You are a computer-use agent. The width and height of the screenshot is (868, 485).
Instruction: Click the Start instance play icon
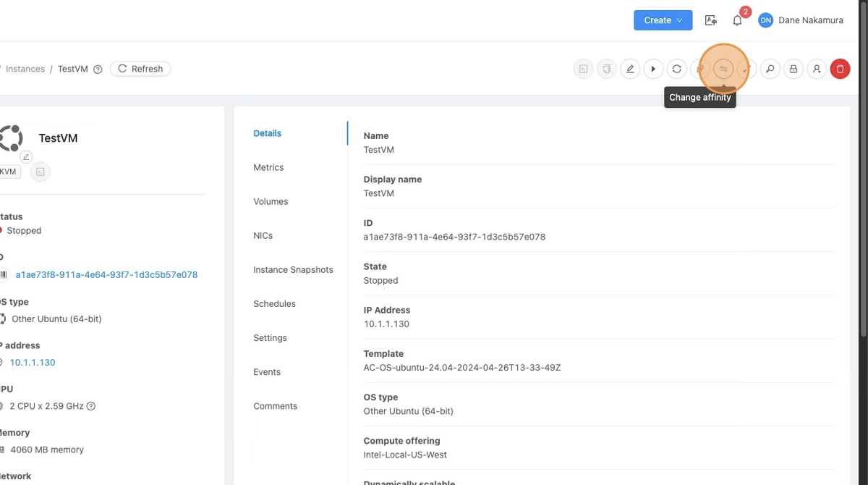coord(653,69)
